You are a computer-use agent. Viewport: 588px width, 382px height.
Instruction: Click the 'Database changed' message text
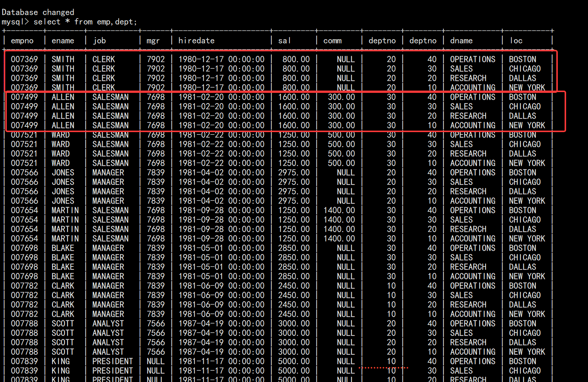38,12
